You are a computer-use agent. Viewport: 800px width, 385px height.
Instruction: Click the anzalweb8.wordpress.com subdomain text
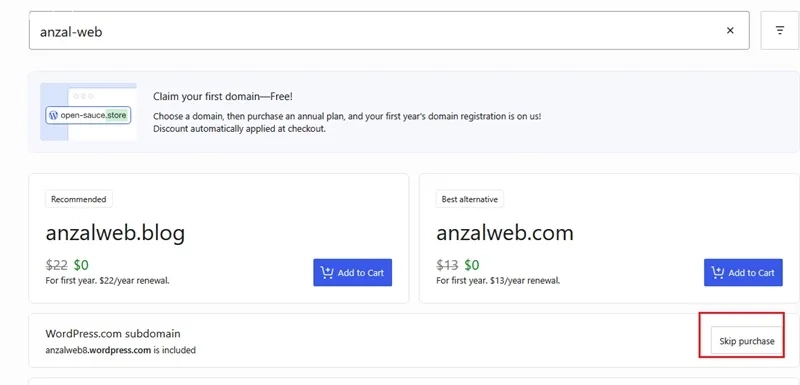click(98, 350)
